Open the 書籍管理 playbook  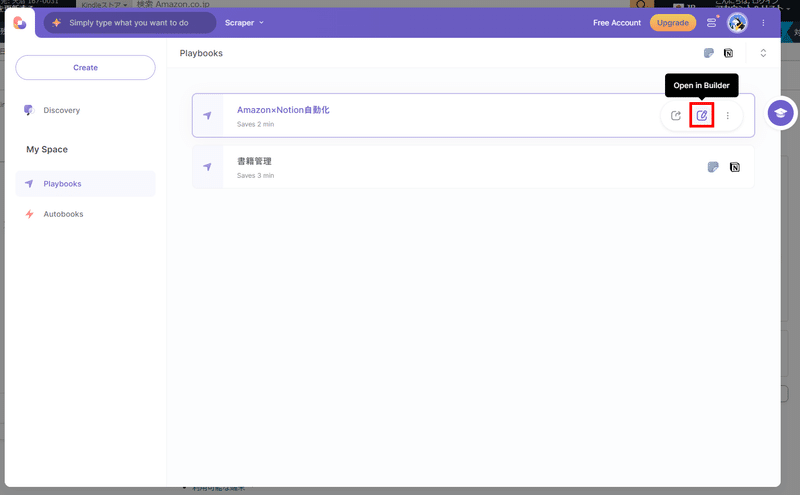pyautogui.click(x=473, y=167)
